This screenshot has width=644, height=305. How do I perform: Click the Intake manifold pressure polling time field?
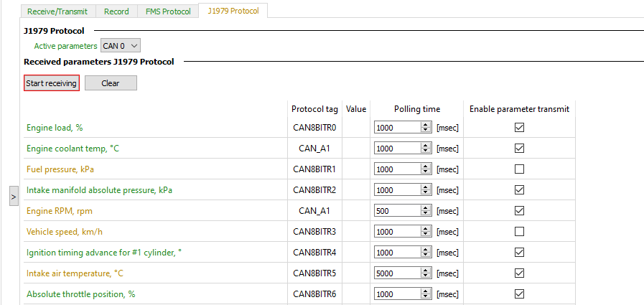[x=397, y=190]
